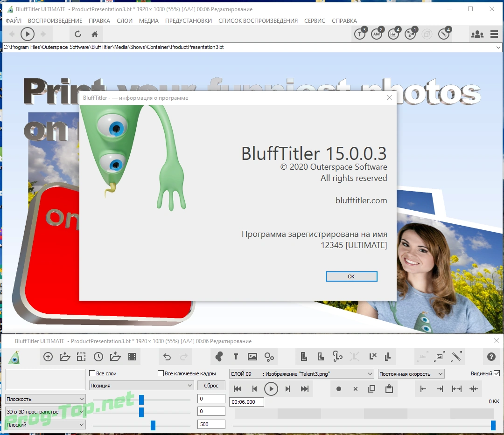Image resolution: width=504 pixels, height=435 pixels.
Task: Click the add layer plus icon
Action: pos(48,357)
